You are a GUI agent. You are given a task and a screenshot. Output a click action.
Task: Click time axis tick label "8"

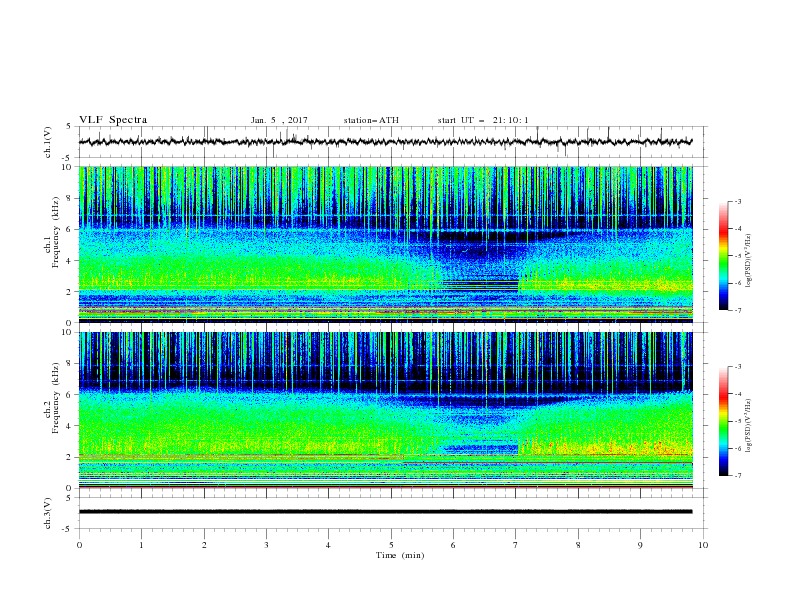tap(578, 545)
